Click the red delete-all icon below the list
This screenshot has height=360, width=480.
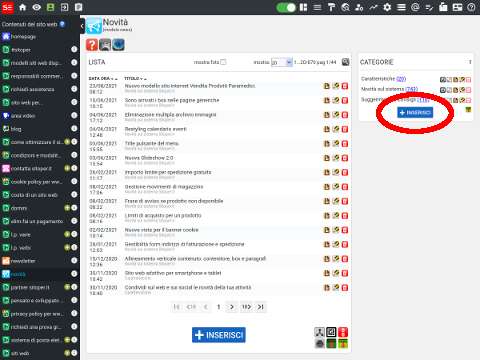coord(343,332)
